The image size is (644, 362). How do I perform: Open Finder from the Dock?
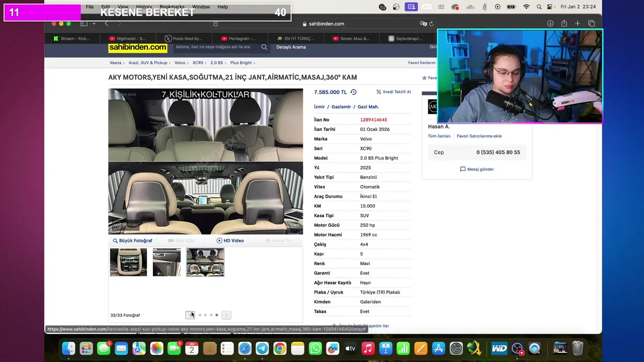(68, 348)
